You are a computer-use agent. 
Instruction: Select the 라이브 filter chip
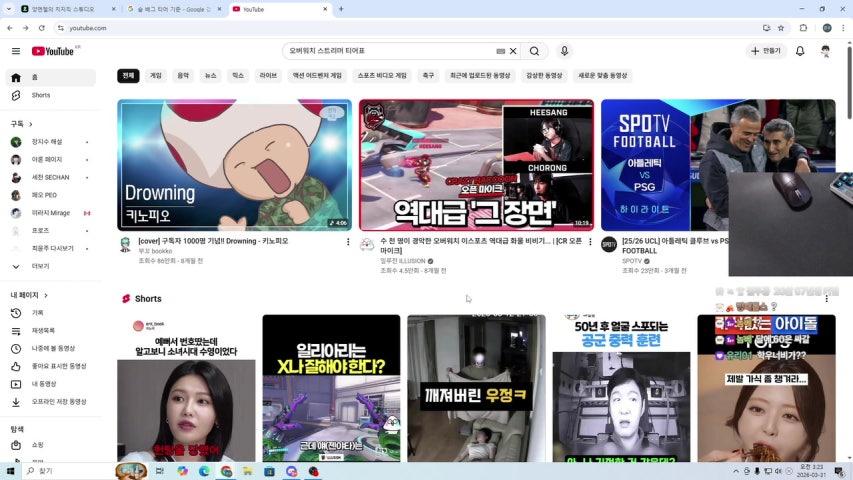coord(268,75)
